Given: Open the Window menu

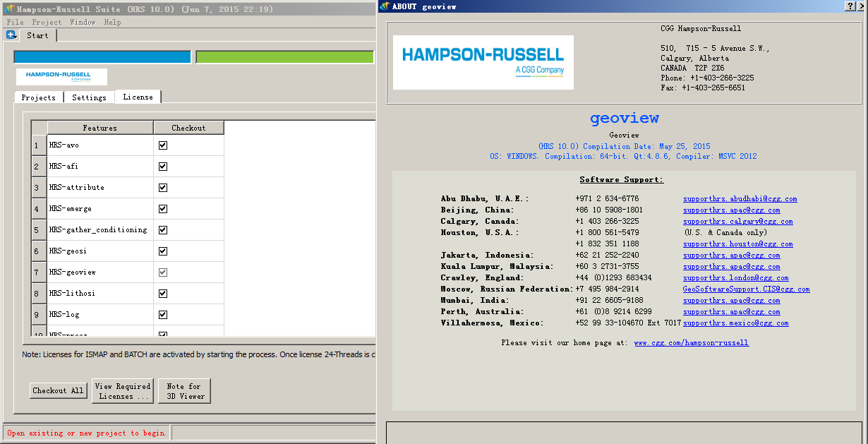Looking at the screenshot, I should [83, 23].
